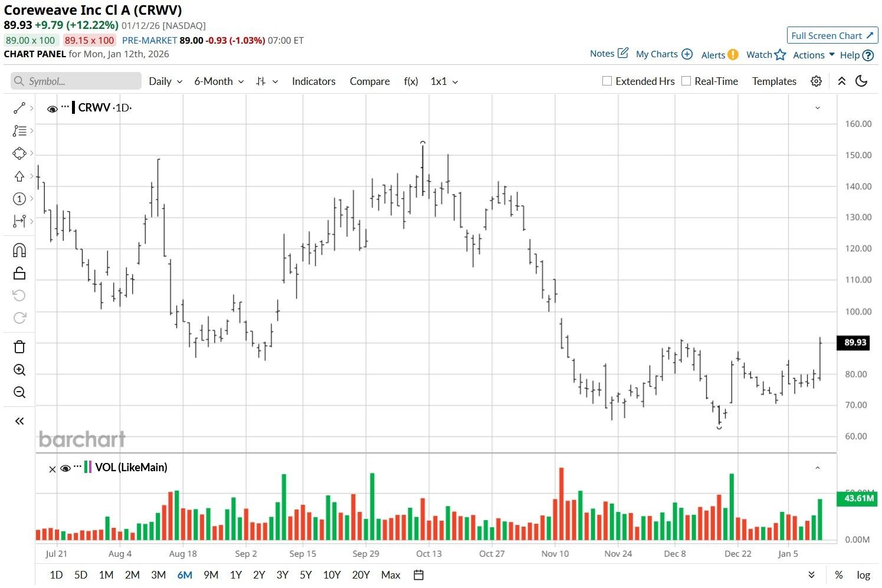This screenshot has height=588, width=882.
Task: Open the Help question icon
Action: click(868, 55)
